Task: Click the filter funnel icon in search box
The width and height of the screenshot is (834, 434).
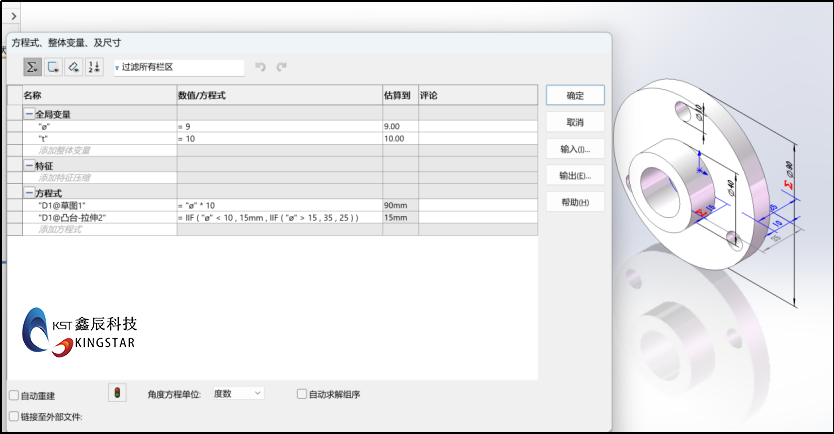Action: pyautogui.click(x=117, y=68)
